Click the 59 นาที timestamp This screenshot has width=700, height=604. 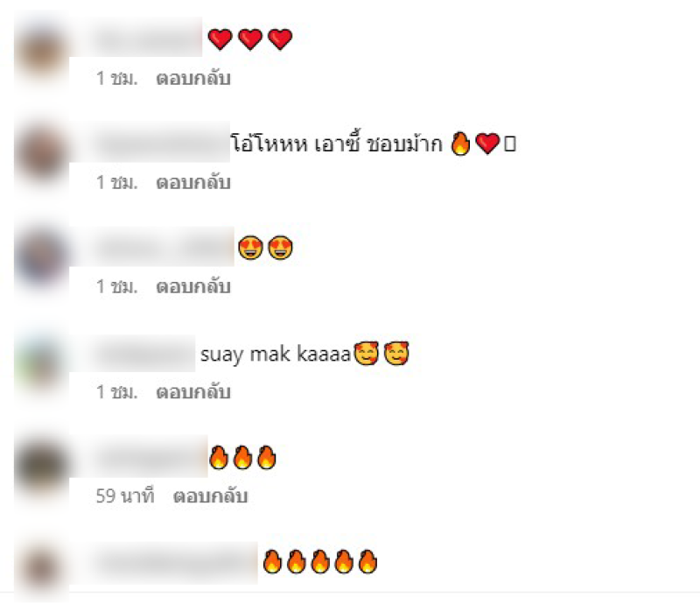tap(125, 495)
